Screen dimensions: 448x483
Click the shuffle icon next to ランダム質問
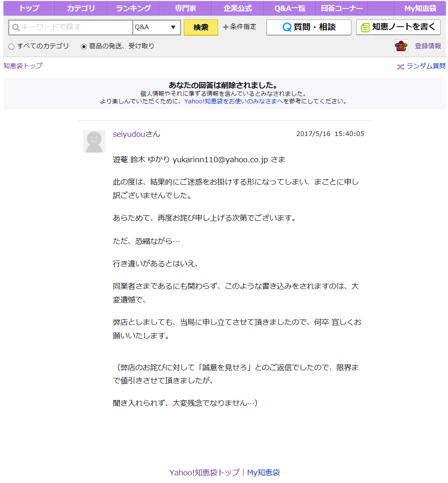(400, 67)
